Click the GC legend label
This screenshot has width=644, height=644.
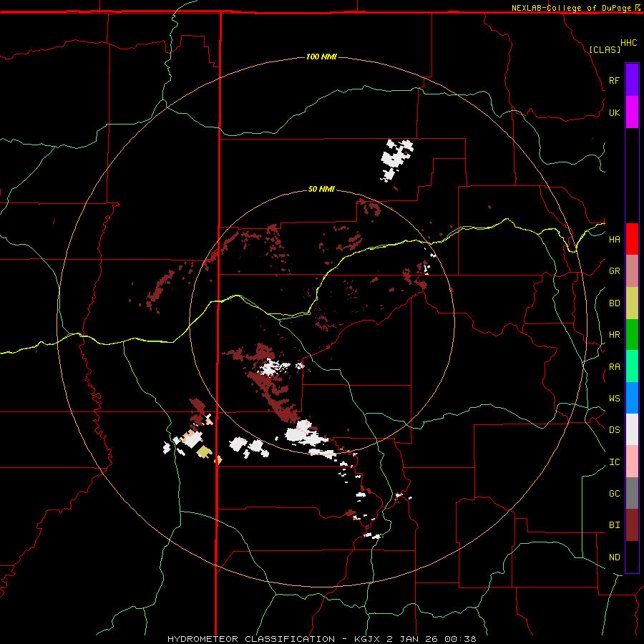tap(614, 494)
